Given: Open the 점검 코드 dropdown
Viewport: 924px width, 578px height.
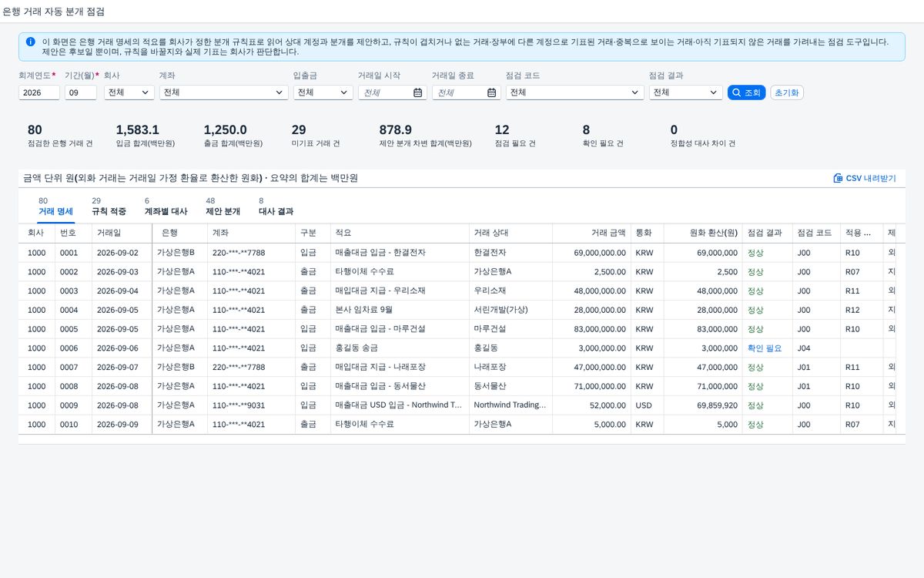Looking at the screenshot, I should click(x=574, y=92).
